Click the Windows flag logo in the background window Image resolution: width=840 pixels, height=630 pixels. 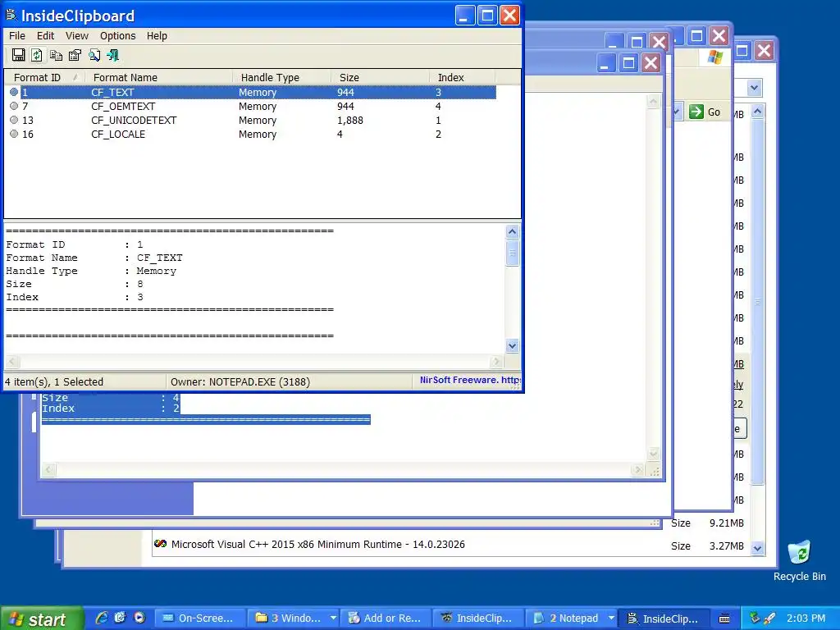click(x=715, y=57)
